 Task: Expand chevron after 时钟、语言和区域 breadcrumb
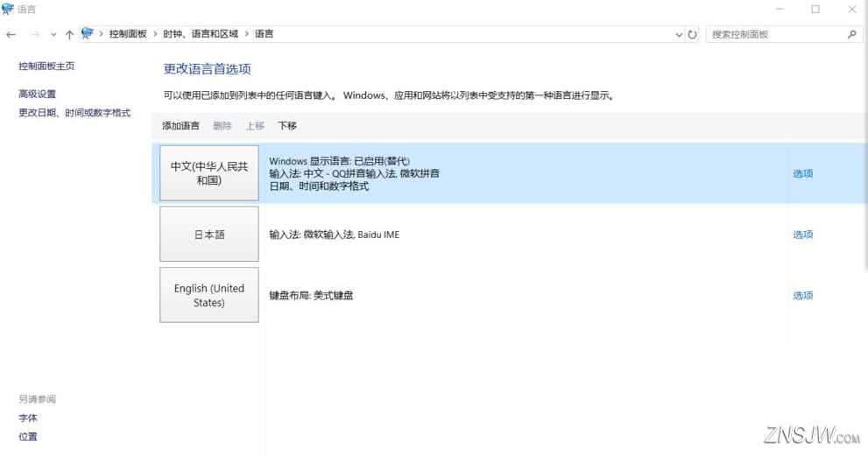(247, 34)
